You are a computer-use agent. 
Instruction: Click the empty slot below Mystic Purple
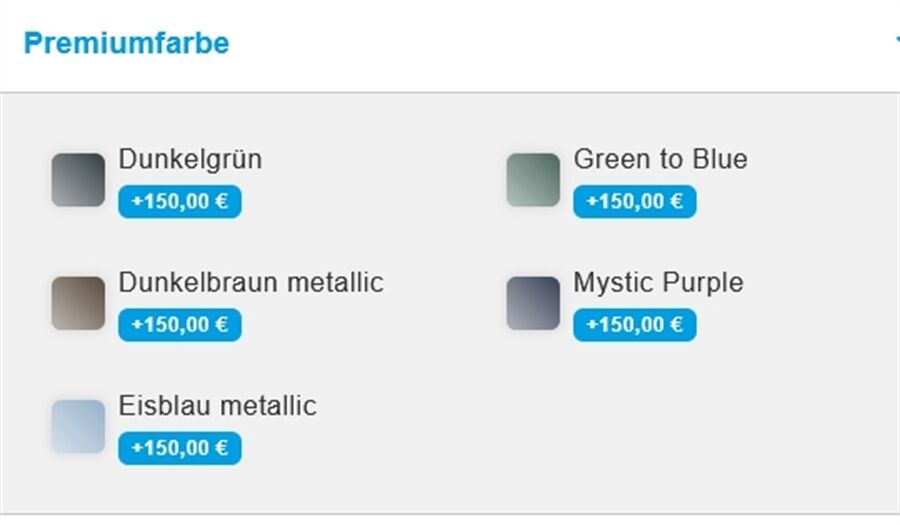650,425
